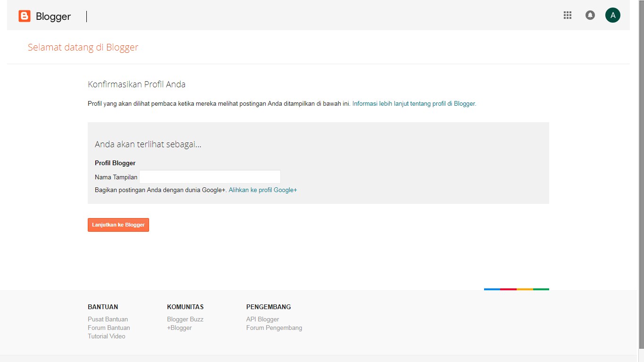The height and width of the screenshot is (362, 644).
Task: Click the vertical page scrollbar thumb
Action: pos(640,175)
